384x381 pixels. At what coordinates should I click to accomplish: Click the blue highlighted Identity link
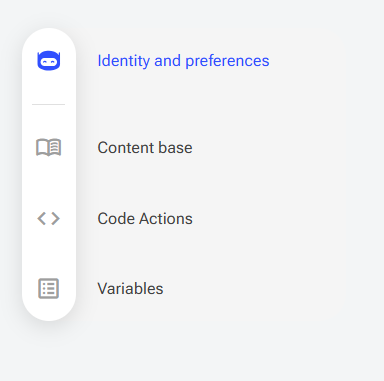[183, 61]
